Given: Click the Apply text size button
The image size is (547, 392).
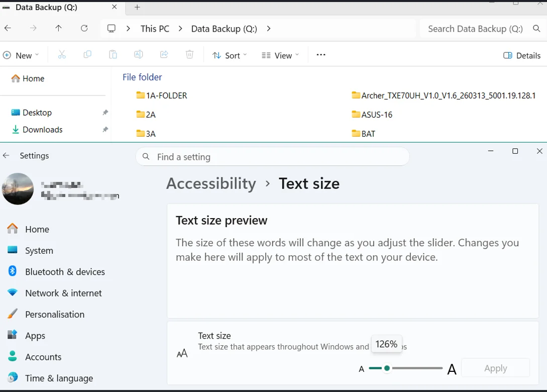Looking at the screenshot, I should (495, 368).
